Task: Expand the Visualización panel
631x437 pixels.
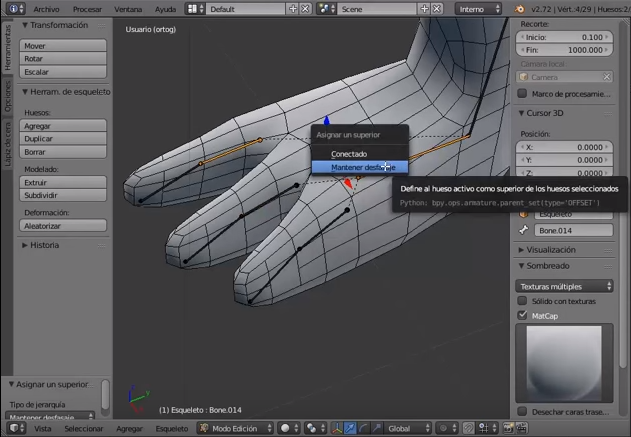Action: (x=522, y=250)
